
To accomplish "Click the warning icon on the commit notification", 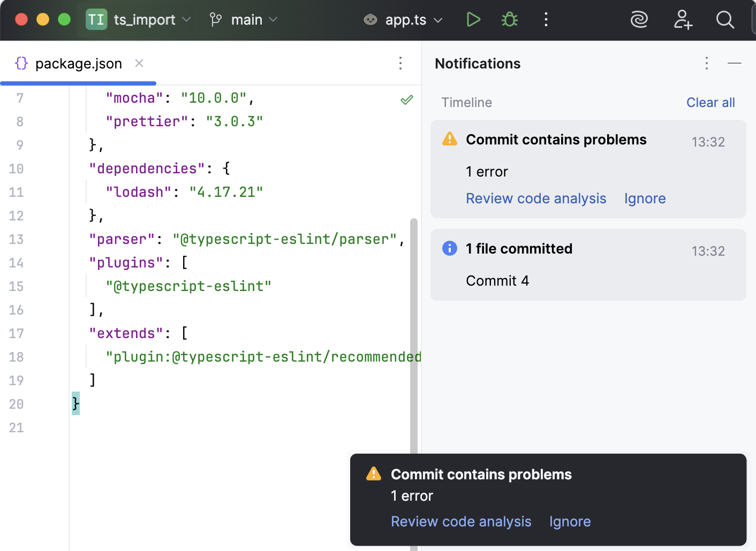I will [x=449, y=139].
